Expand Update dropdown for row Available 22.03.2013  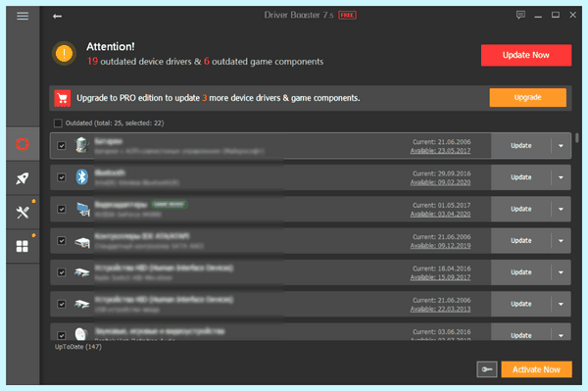coord(561,304)
